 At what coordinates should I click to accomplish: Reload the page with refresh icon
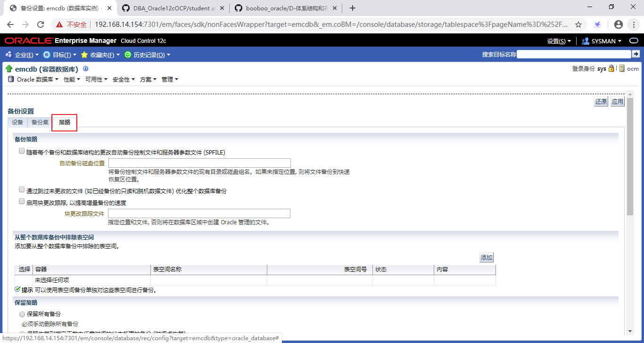click(41, 24)
